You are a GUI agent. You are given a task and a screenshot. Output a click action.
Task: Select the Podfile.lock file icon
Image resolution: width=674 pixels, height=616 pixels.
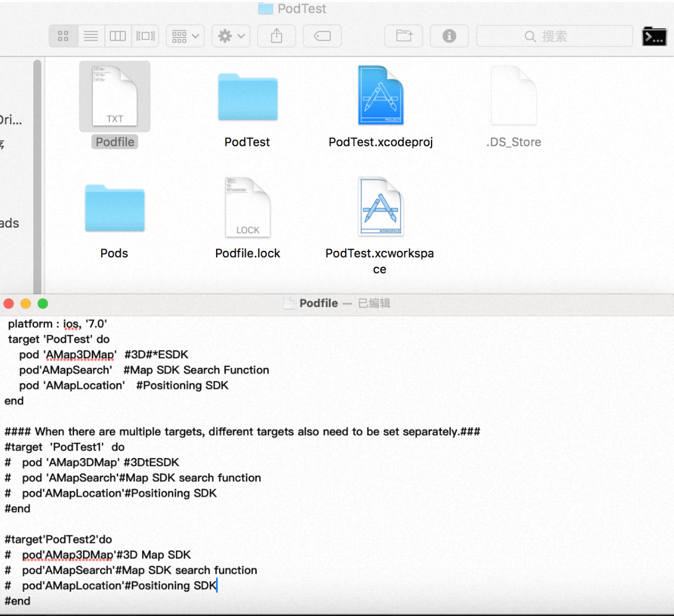coord(248,207)
